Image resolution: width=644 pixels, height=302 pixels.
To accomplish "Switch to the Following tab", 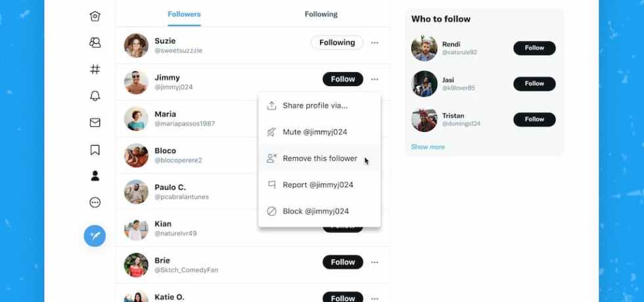I will 321,14.
